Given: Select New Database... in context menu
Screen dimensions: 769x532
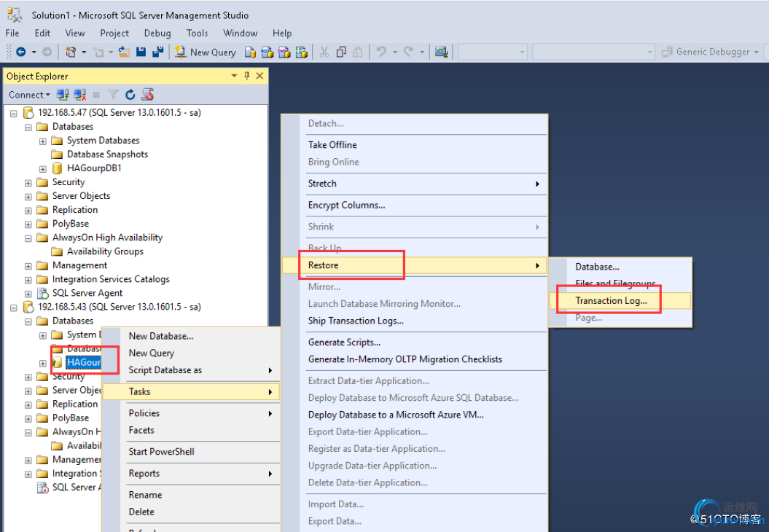Looking at the screenshot, I should (x=191, y=336).
